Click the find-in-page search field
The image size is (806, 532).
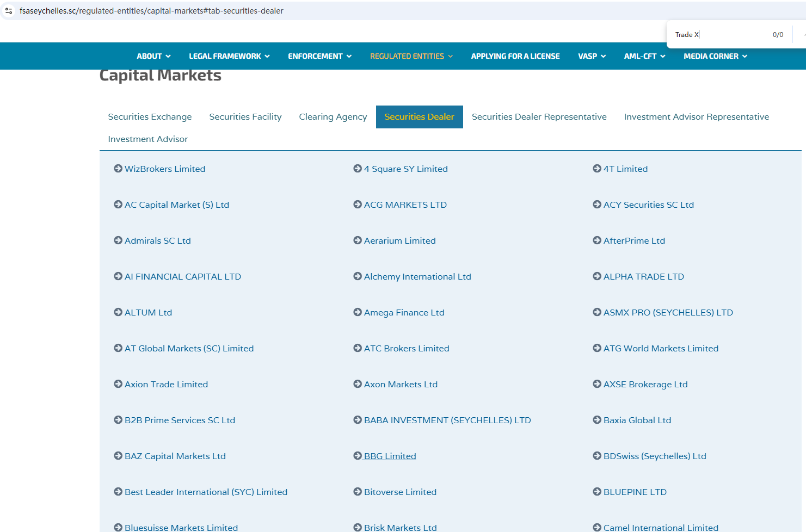point(718,35)
